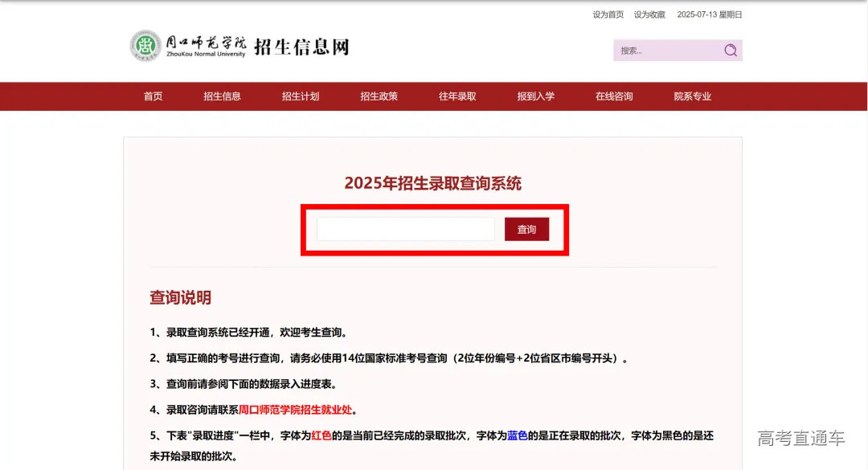Click the 2025-07-13 星期日 date display
868x470 pixels.
tap(710, 14)
